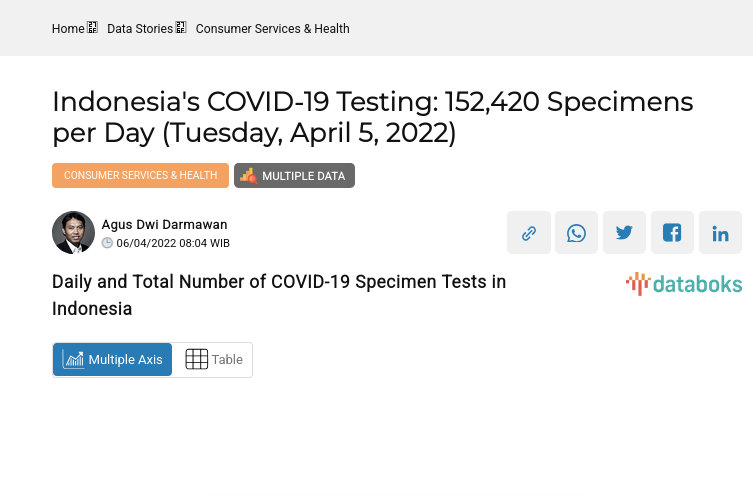Click the Multiple Data tag
This screenshot has width=753, height=498.
point(294,176)
